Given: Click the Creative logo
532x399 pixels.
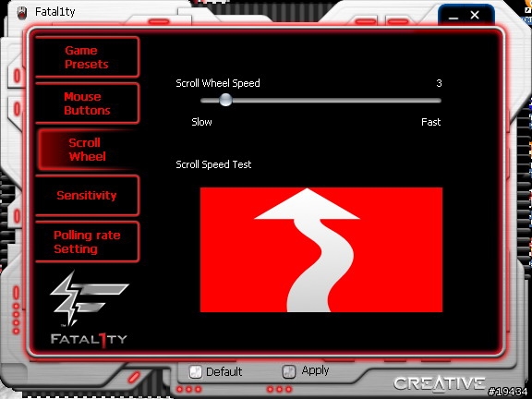Looking at the screenshot, I should click(x=440, y=383).
